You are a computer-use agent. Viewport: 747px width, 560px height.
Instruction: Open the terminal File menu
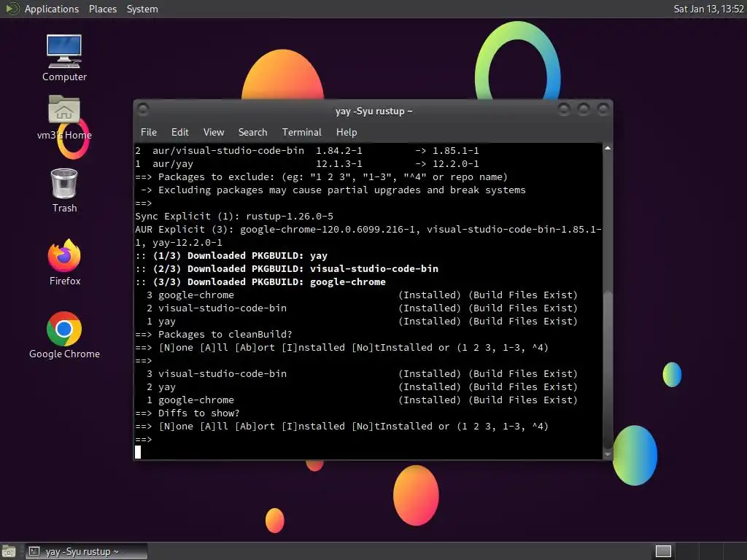(x=149, y=132)
